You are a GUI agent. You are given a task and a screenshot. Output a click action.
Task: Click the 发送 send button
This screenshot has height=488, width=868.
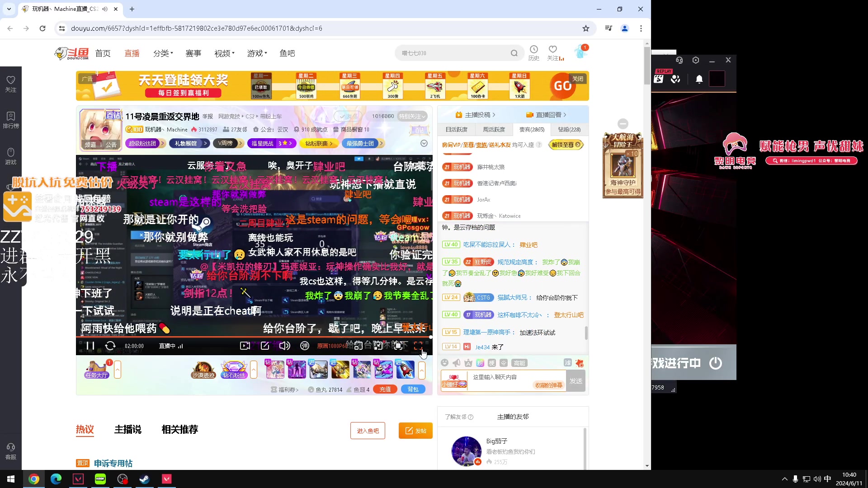(576, 381)
